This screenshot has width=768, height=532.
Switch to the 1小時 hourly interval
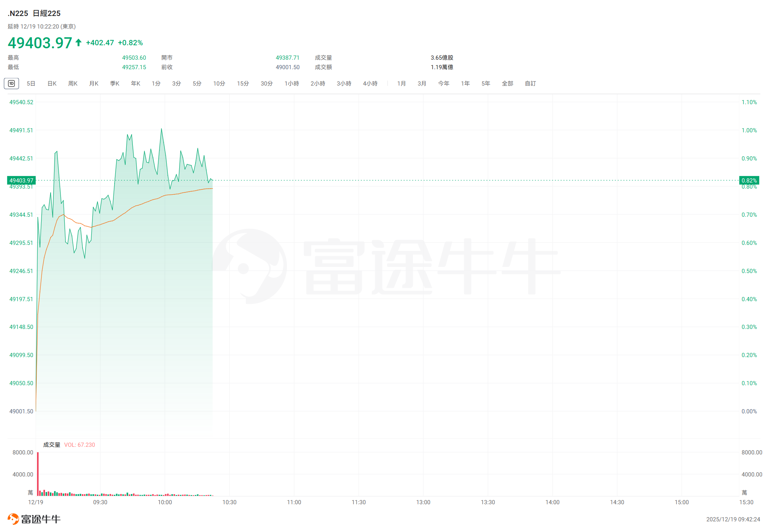pyautogui.click(x=292, y=83)
